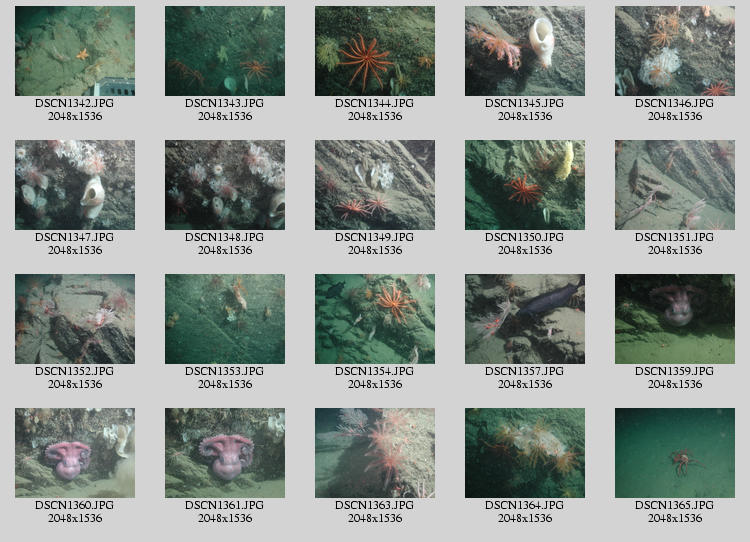Screen dimensions: 750x542
Task: Click the filename text DSCN1363.JPG
Action: 375,505
